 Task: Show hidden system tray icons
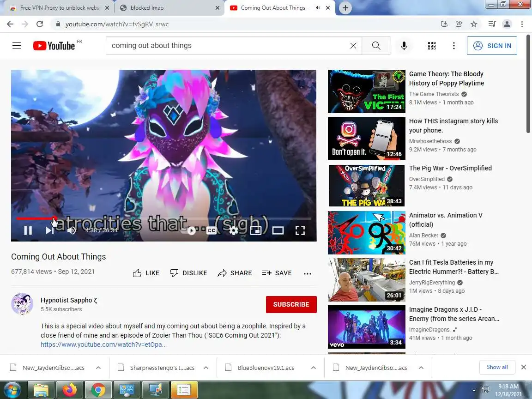[x=474, y=391]
